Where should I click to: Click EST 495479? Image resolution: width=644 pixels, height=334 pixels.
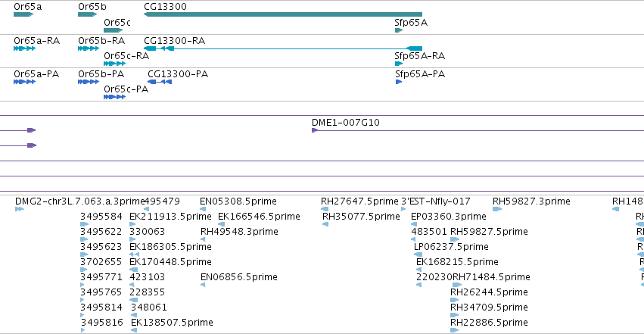[146, 209]
